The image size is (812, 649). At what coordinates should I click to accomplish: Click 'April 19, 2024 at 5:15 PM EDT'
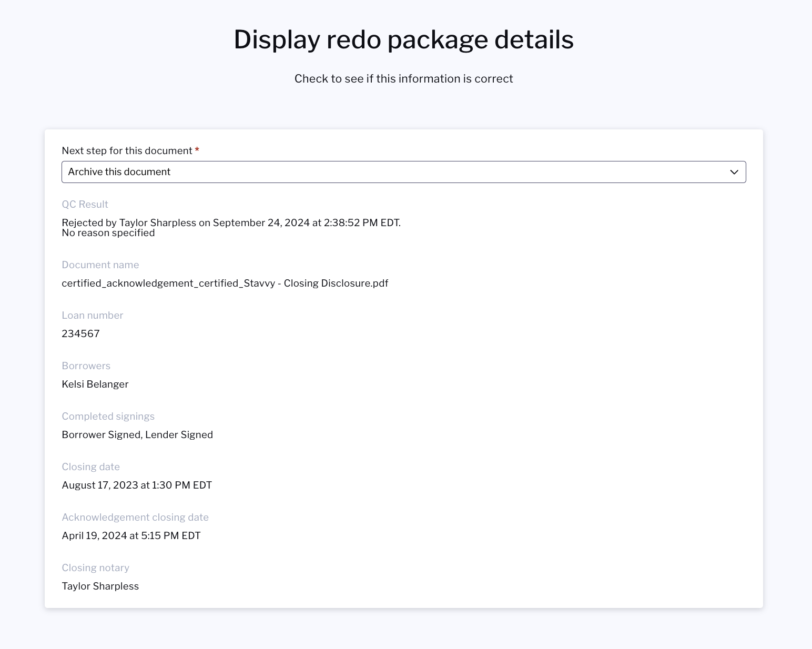pos(131,536)
